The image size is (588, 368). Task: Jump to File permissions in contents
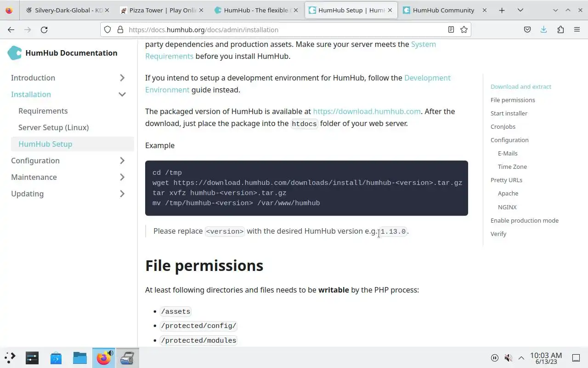tap(513, 100)
